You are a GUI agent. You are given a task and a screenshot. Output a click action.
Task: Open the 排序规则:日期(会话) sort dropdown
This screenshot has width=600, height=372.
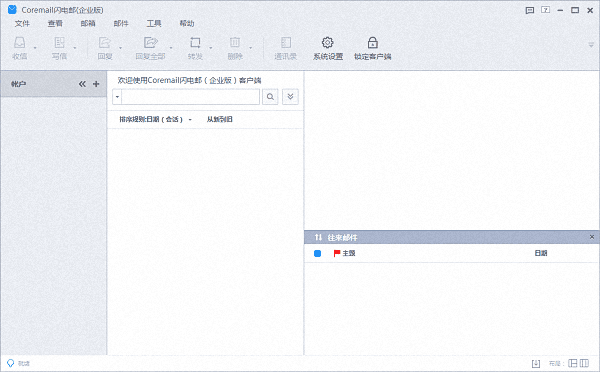155,119
